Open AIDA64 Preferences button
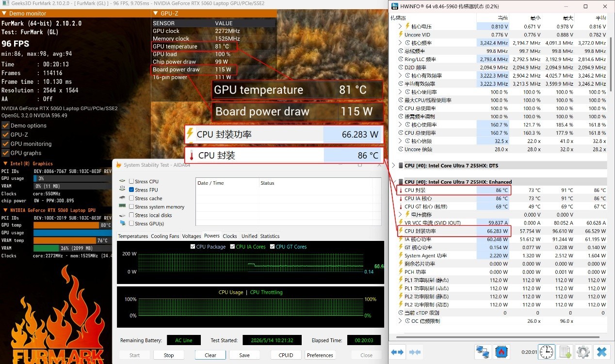This screenshot has width=615, height=364. click(320, 355)
